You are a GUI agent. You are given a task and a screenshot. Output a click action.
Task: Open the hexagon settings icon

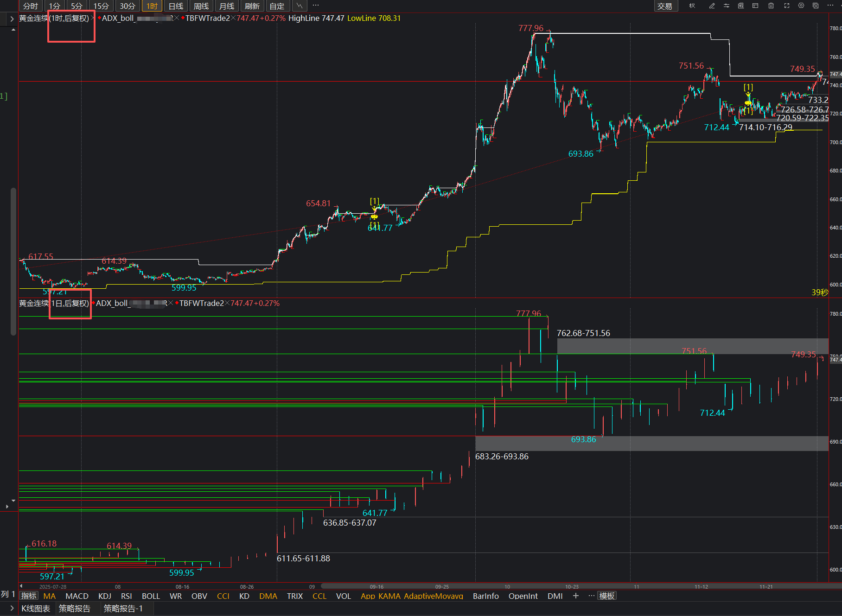[x=801, y=6]
